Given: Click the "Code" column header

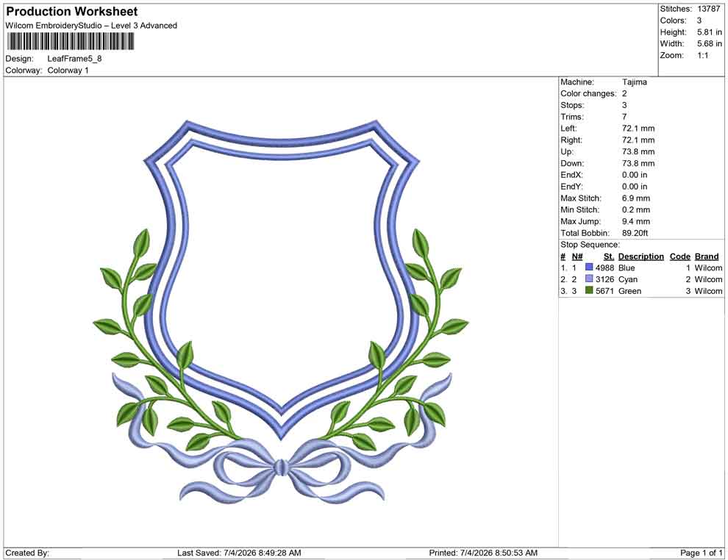Looking at the screenshot, I should tap(680, 256).
